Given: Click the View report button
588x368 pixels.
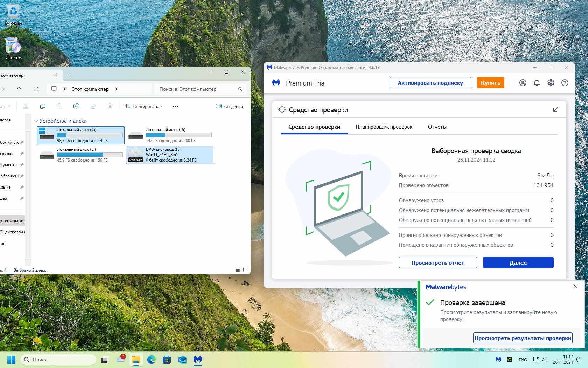Looking at the screenshot, I should 438,263.
